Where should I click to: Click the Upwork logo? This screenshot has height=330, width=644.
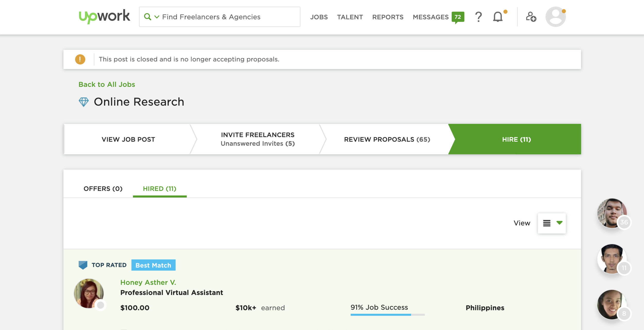point(104,16)
